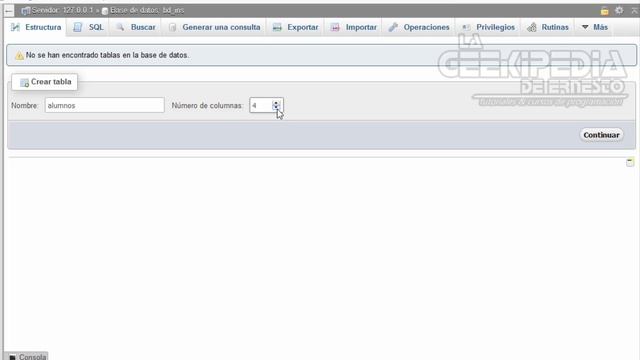Click the Privilegios icon
The height and width of the screenshot is (360, 640).
click(x=466, y=27)
